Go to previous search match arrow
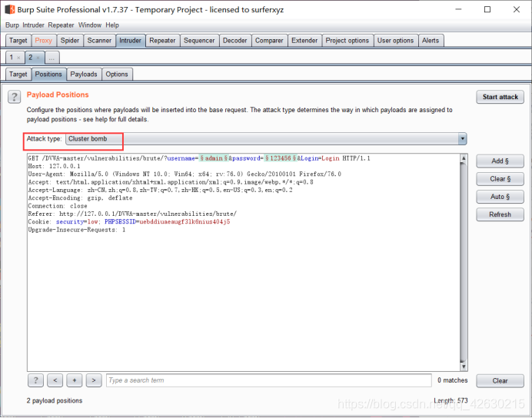Viewport: 532px width, 418px height. pos(55,380)
